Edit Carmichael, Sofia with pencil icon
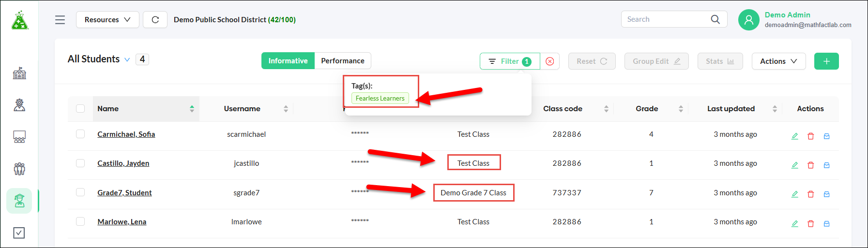Viewport: 868px width, 248px height. point(794,136)
